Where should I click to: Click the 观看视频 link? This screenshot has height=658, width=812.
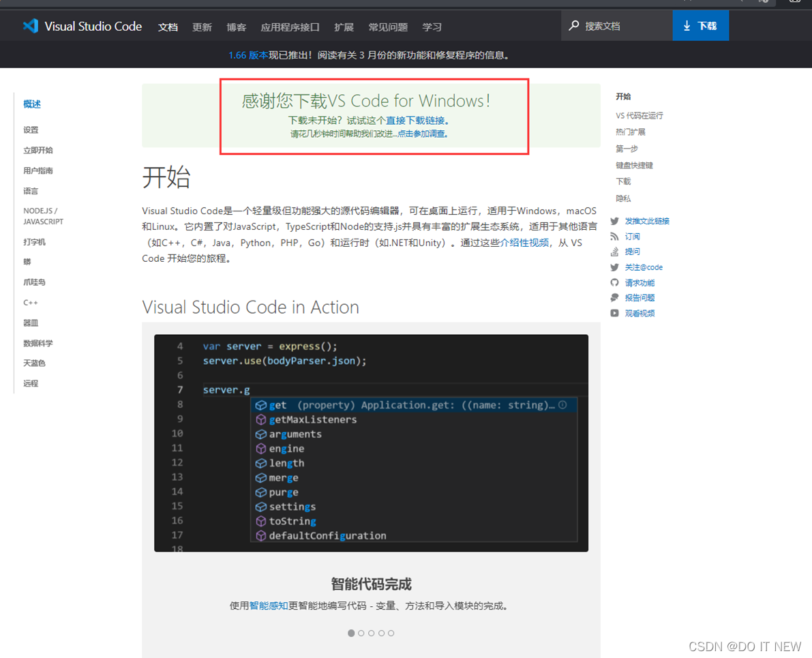click(640, 314)
